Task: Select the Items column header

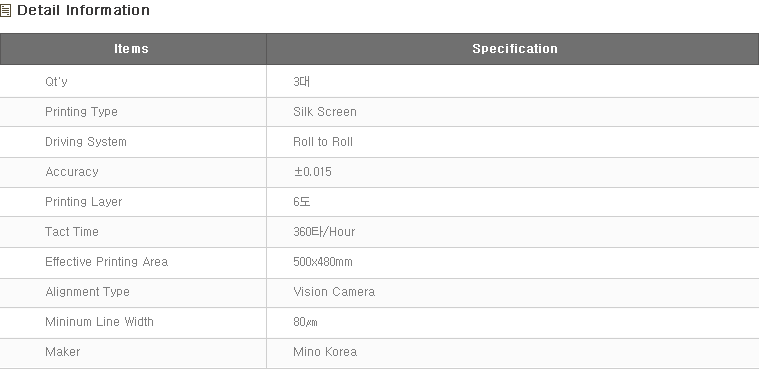Action: [131, 48]
